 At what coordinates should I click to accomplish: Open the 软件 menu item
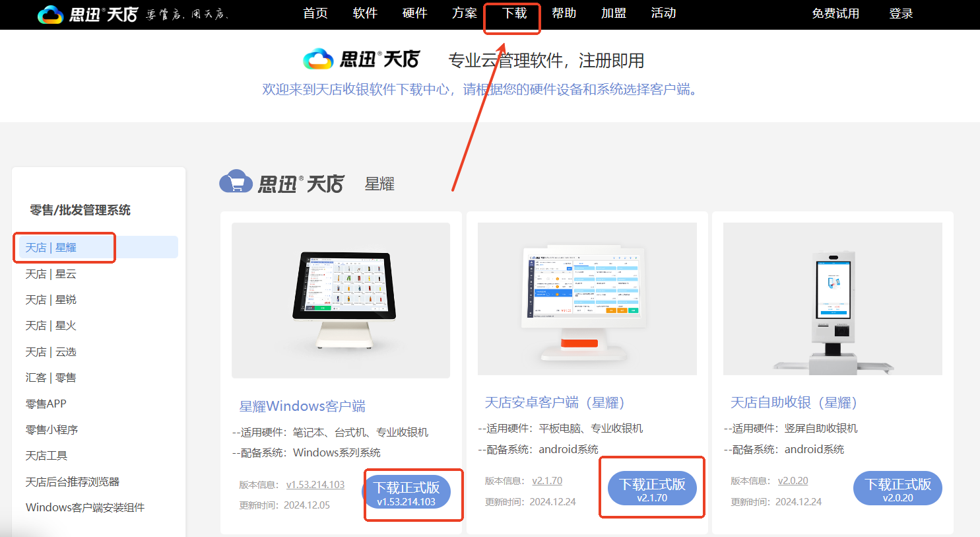365,13
